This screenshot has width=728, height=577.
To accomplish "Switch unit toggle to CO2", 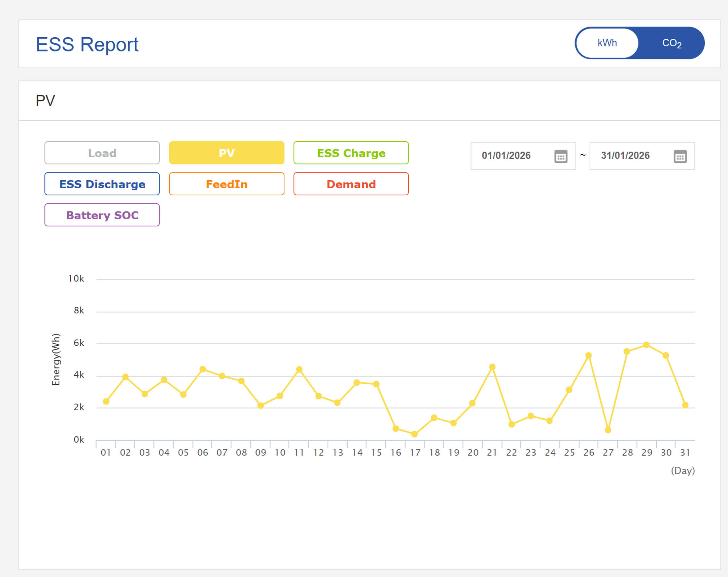I will point(671,43).
